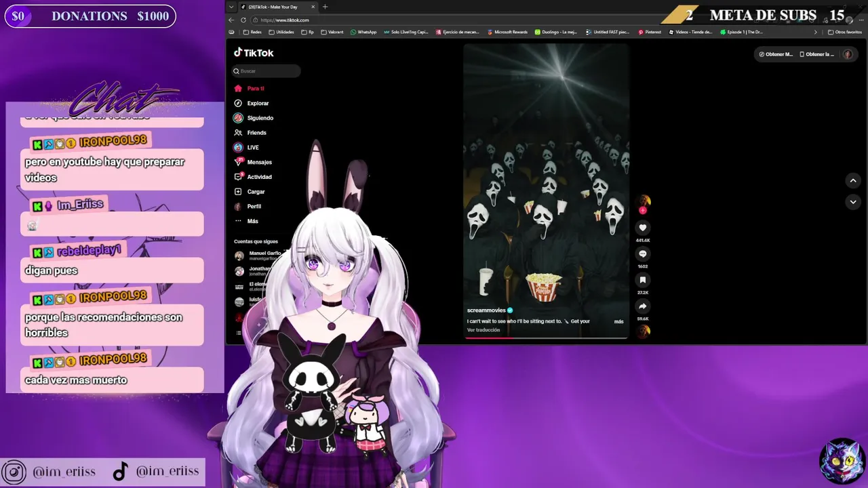
Task: Go to previous video up arrow
Action: 853,180
